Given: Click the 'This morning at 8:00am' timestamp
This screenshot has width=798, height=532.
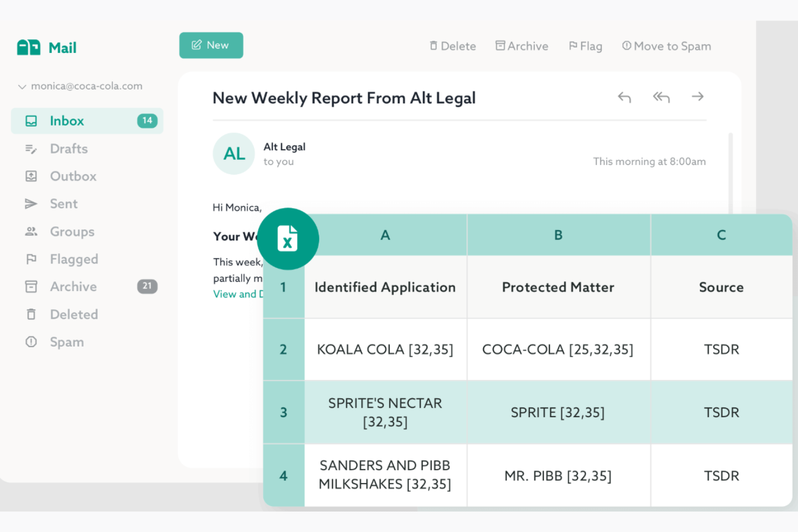Looking at the screenshot, I should pos(649,162).
